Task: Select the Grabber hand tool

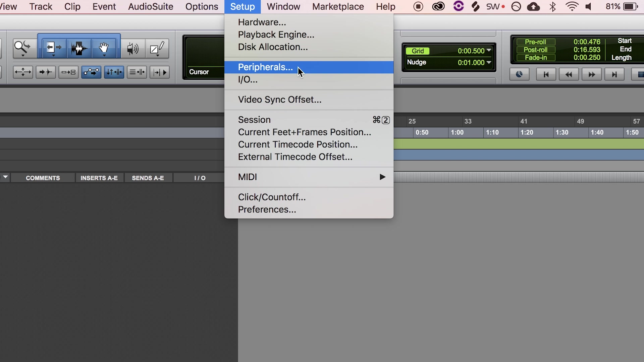Action: (x=104, y=48)
